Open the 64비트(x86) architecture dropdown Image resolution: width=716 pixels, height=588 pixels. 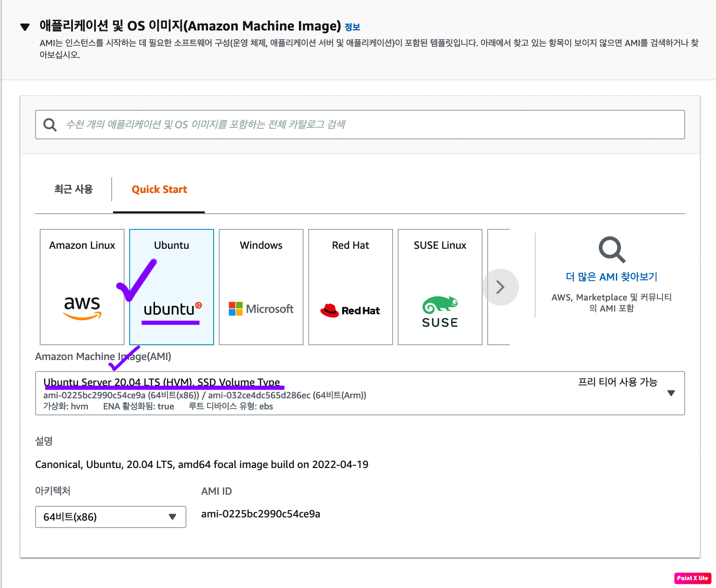[111, 517]
